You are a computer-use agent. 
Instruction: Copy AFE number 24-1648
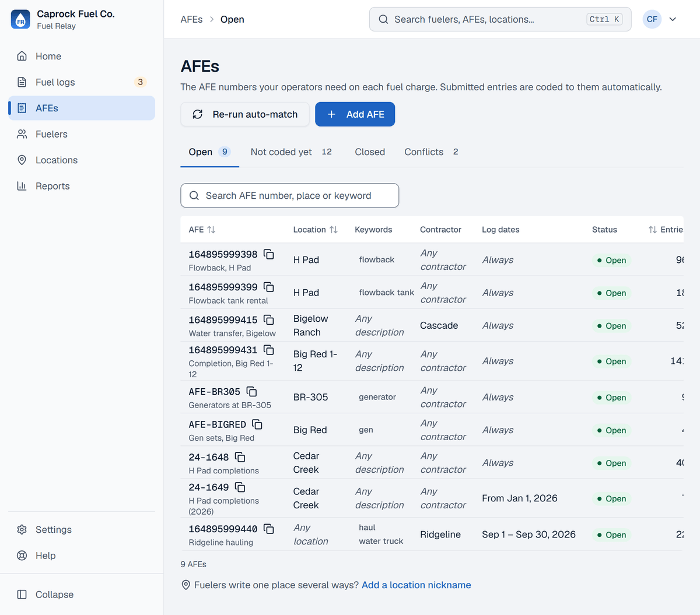click(x=240, y=457)
